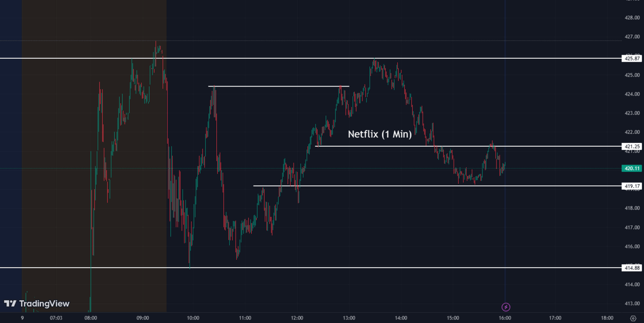644x323 pixels.
Task: Click the date 9 label on time axis
Action: coord(22,318)
